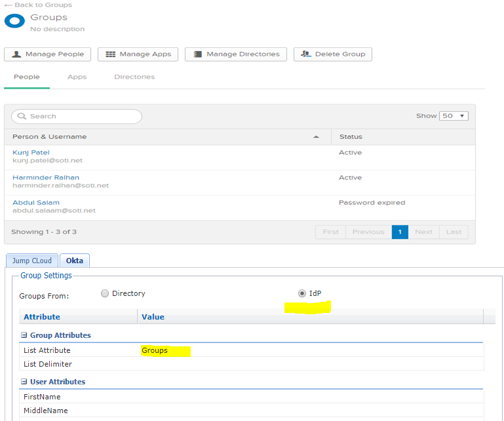Click the person icon in Manage People
Viewport: 504px width, 421px height.
pos(16,54)
